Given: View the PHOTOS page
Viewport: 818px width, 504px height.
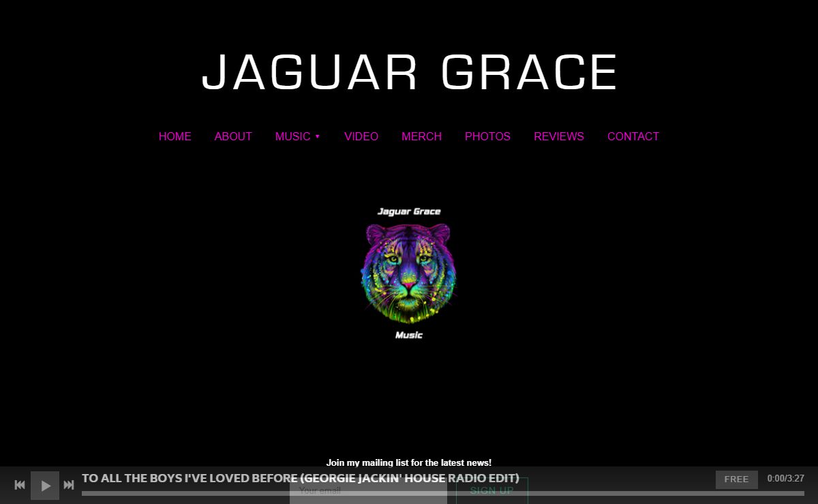Looking at the screenshot, I should pyautogui.click(x=487, y=136).
